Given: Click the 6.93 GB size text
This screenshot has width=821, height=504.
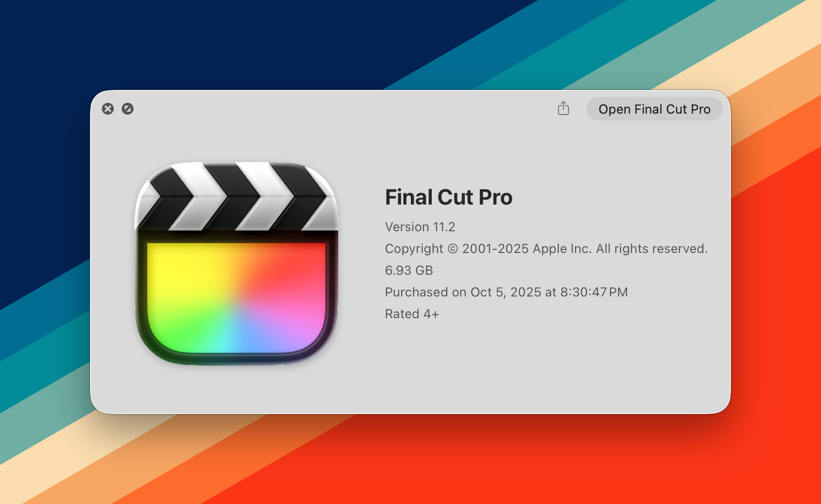Looking at the screenshot, I should (409, 270).
